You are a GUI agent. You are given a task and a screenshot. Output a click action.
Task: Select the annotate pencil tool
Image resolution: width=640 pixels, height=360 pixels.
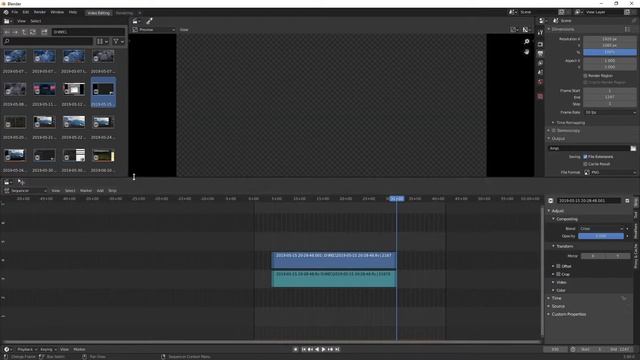tap(149, 21)
